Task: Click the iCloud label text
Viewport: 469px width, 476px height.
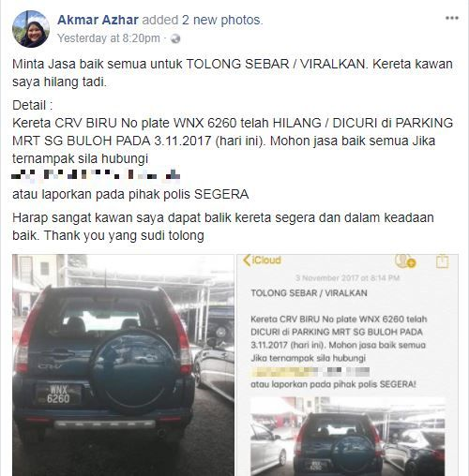Action: click(x=266, y=260)
